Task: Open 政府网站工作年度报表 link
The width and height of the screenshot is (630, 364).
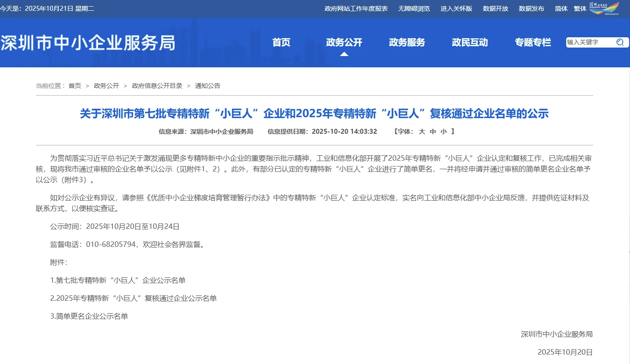Action: pos(356,9)
